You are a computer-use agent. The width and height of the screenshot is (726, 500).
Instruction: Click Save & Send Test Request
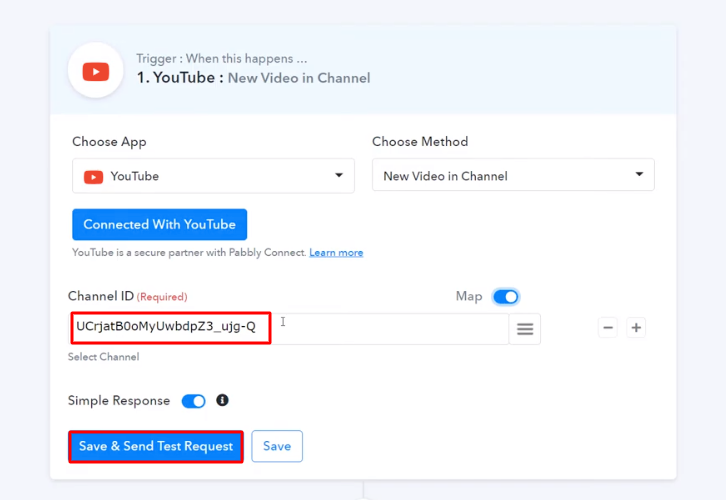coord(156,446)
